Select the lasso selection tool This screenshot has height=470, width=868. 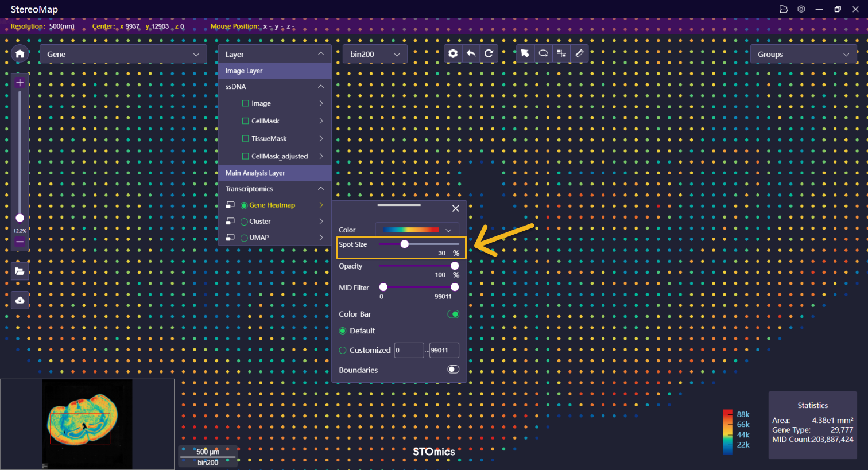click(x=543, y=53)
